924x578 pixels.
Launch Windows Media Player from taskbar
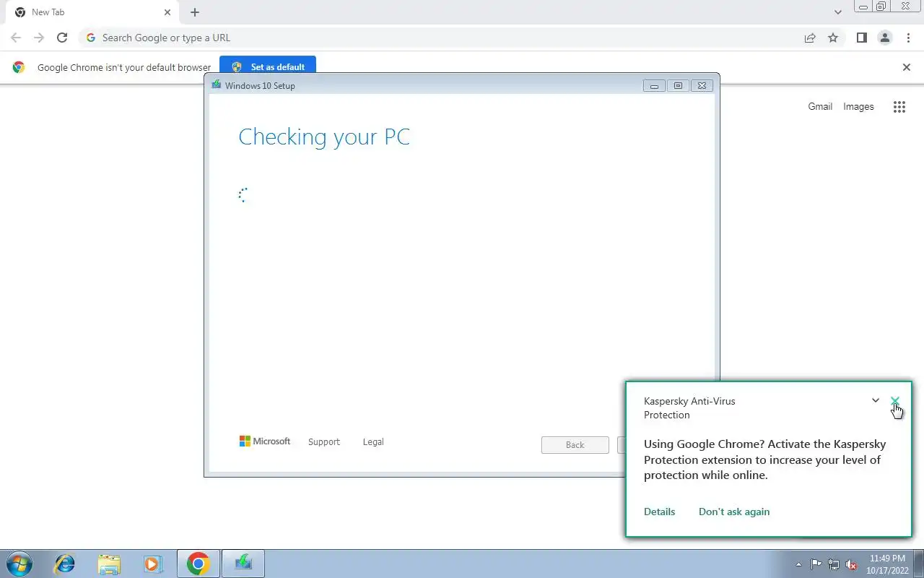click(x=152, y=564)
